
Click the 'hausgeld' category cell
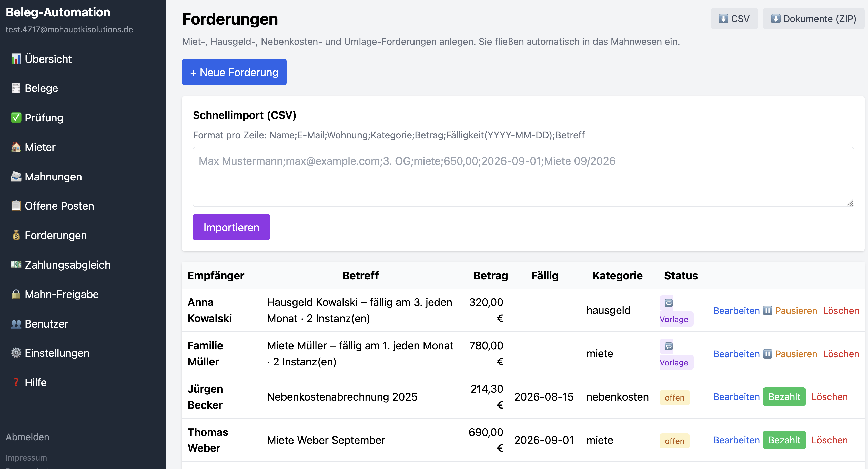tap(608, 310)
